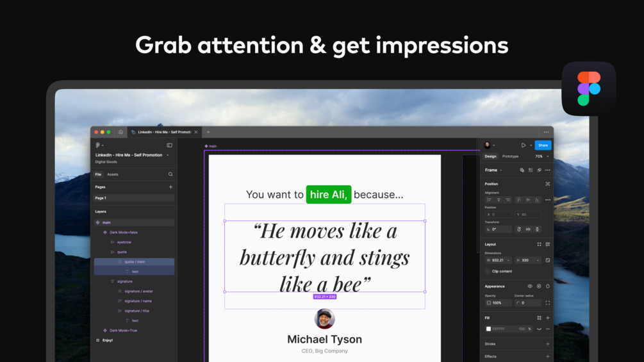Click the white fill color swatch
The width and height of the screenshot is (644, 362).
pos(488,329)
